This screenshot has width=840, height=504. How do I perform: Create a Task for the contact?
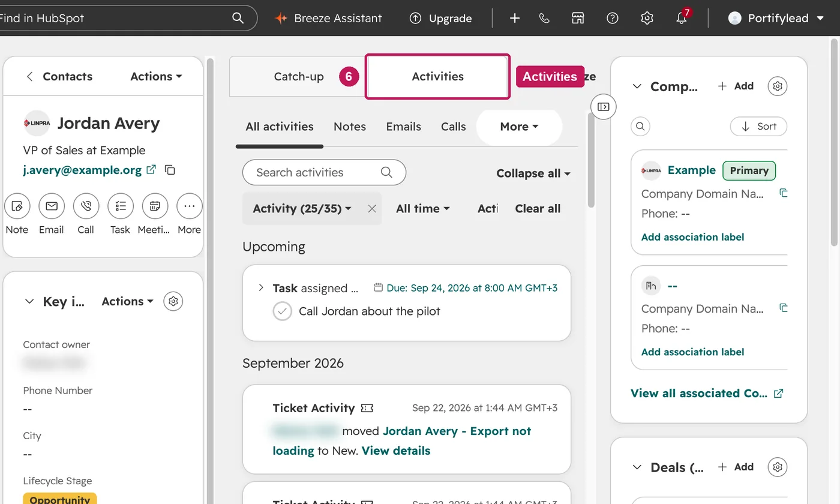(121, 206)
